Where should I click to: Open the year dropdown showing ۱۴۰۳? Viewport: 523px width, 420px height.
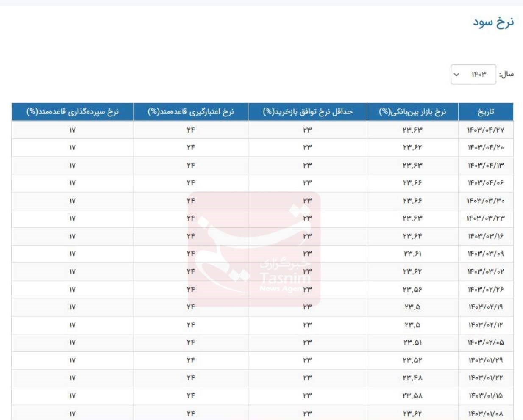(473, 75)
